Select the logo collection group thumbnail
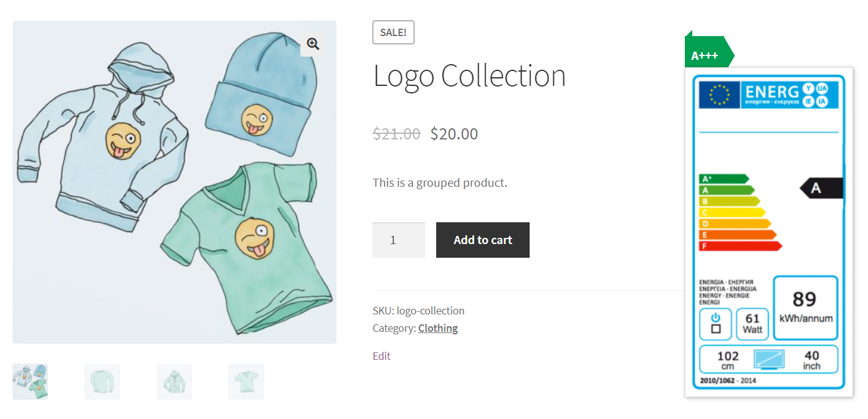 [x=31, y=382]
